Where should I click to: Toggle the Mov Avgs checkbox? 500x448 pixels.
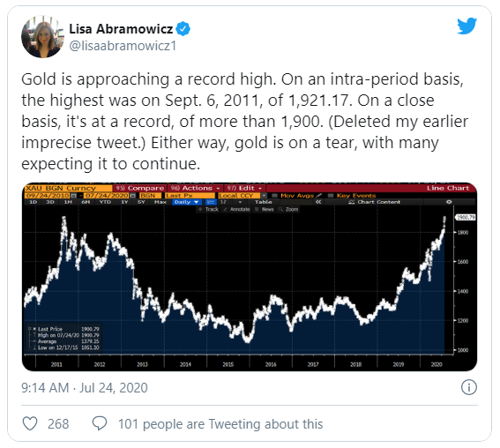274,196
